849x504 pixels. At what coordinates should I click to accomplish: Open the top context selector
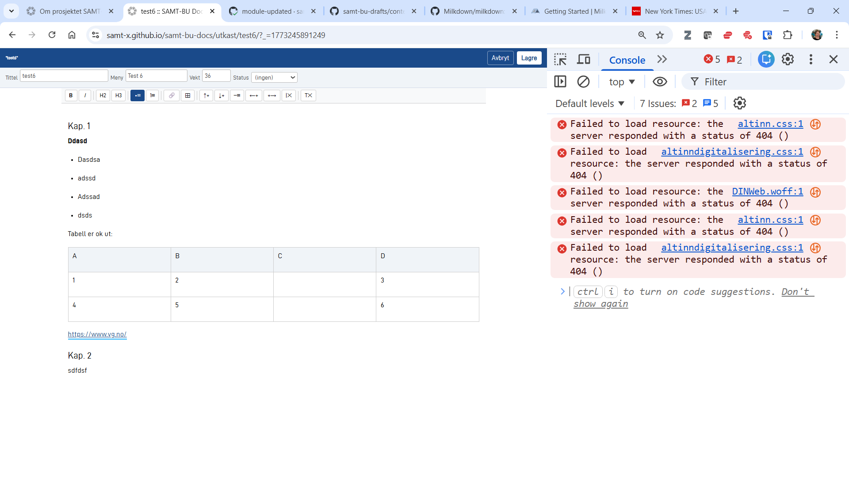622,82
